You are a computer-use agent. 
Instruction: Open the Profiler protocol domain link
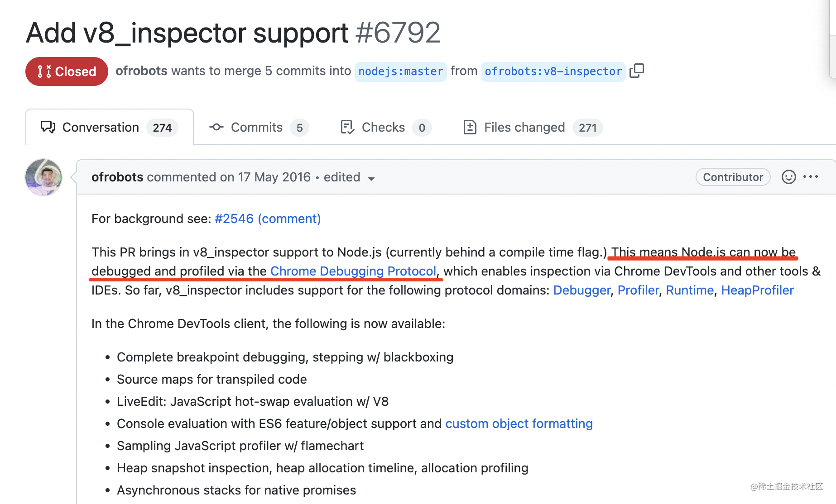[638, 290]
